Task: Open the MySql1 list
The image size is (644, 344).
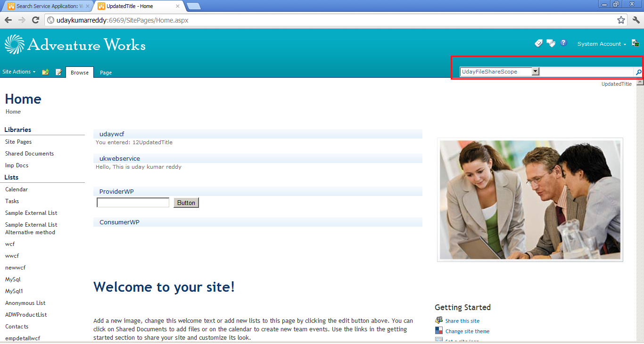Action: pyautogui.click(x=14, y=291)
